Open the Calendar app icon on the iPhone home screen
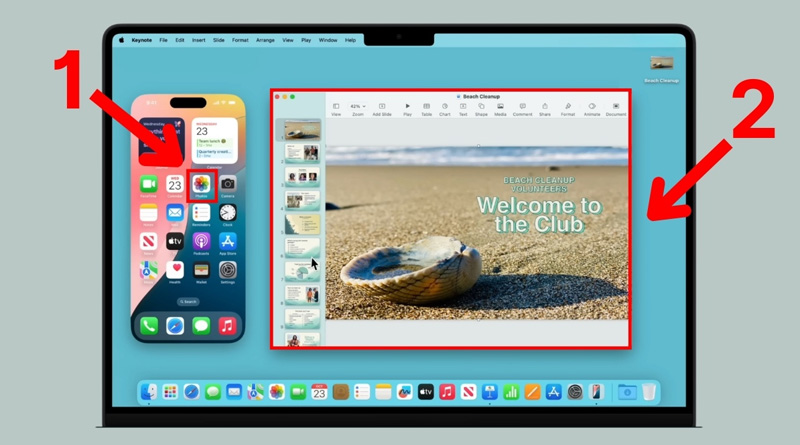Image resolution: width=800 pixels, height=445 pixels. coord(175,184)
